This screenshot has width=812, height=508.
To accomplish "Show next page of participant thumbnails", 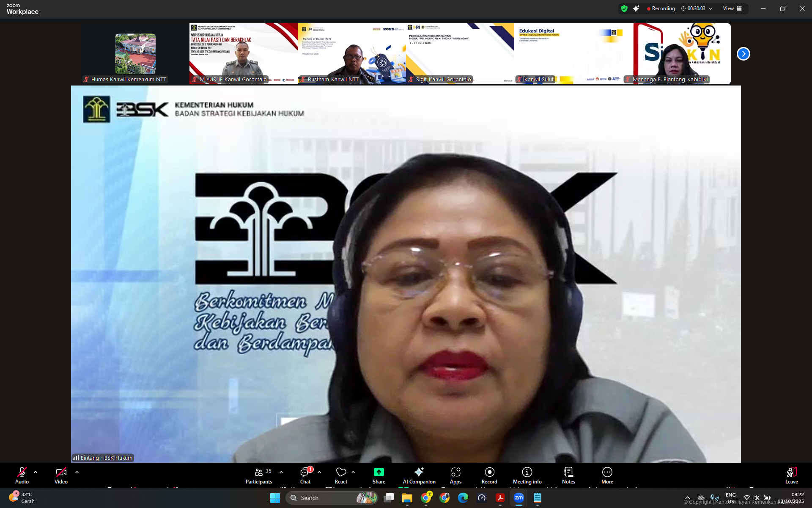I will (743, 54).
